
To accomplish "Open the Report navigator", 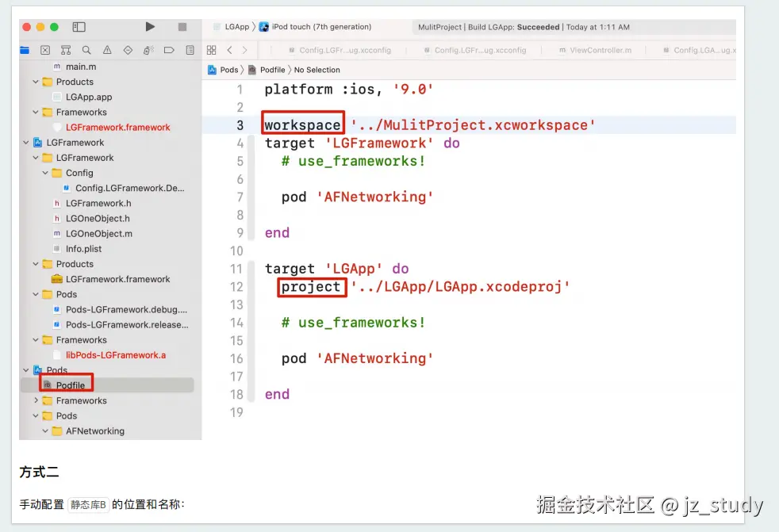I will tap(190, 50).
